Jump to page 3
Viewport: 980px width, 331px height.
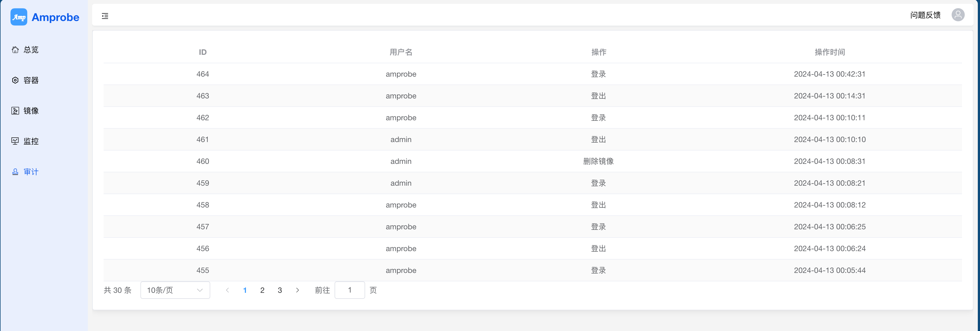[x=279, y=290]
